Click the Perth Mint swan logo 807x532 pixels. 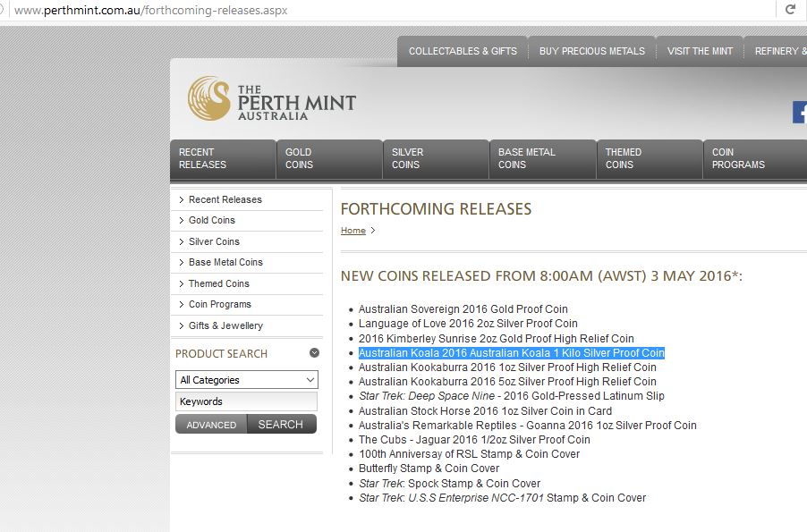[208, 98]
